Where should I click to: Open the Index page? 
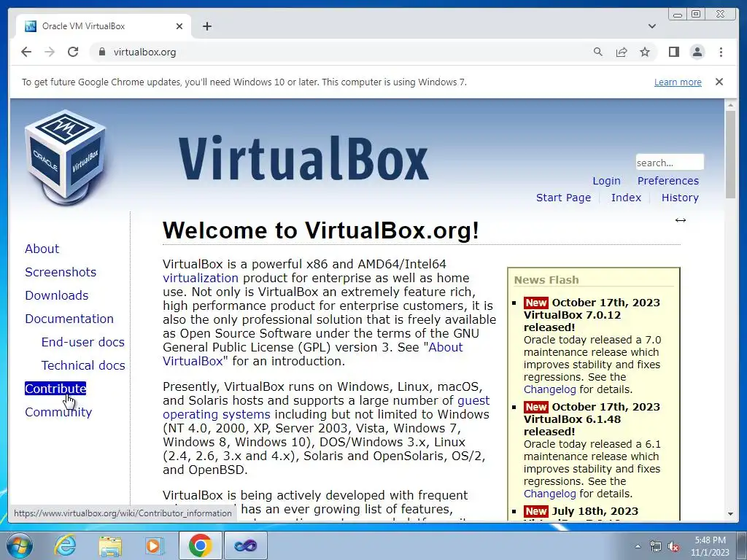[626, 198]
